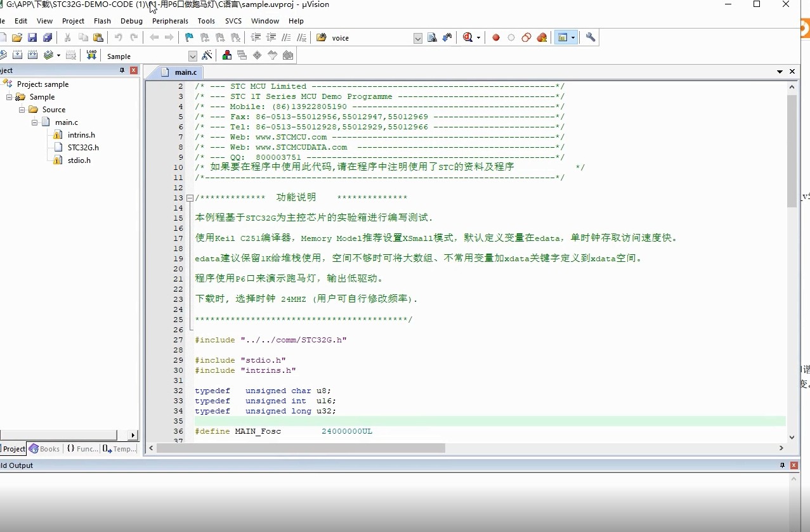
Task: Rebuild all target files from the toolbar
Action: (x=32, y=56)
